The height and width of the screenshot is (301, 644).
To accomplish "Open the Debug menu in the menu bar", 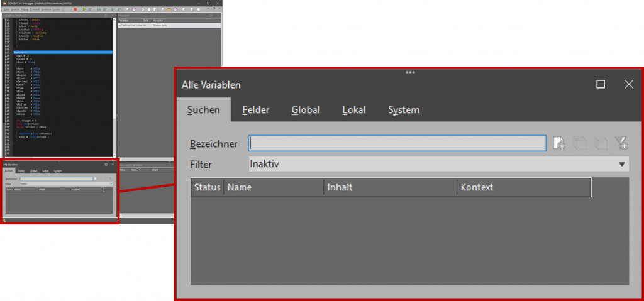I will click(25, 9).
